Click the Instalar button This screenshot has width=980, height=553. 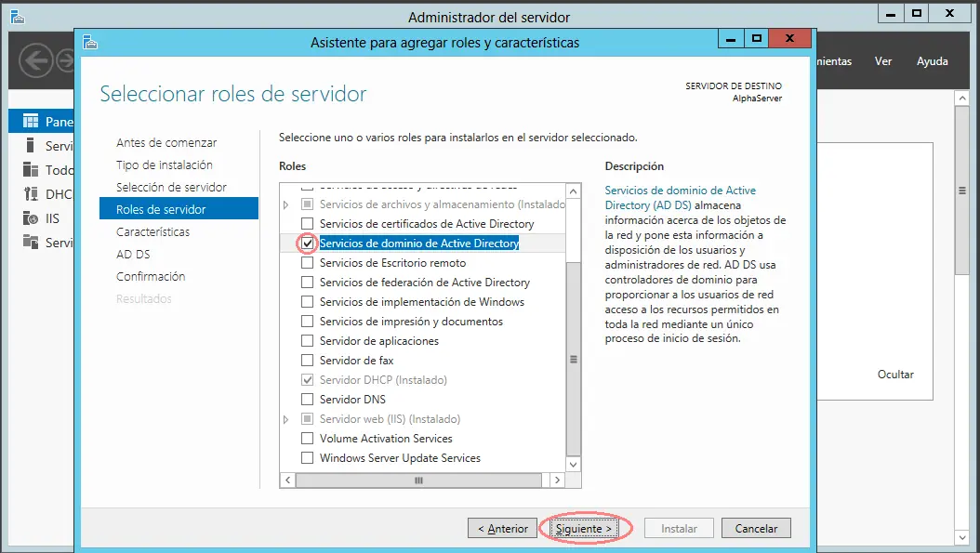680,528
